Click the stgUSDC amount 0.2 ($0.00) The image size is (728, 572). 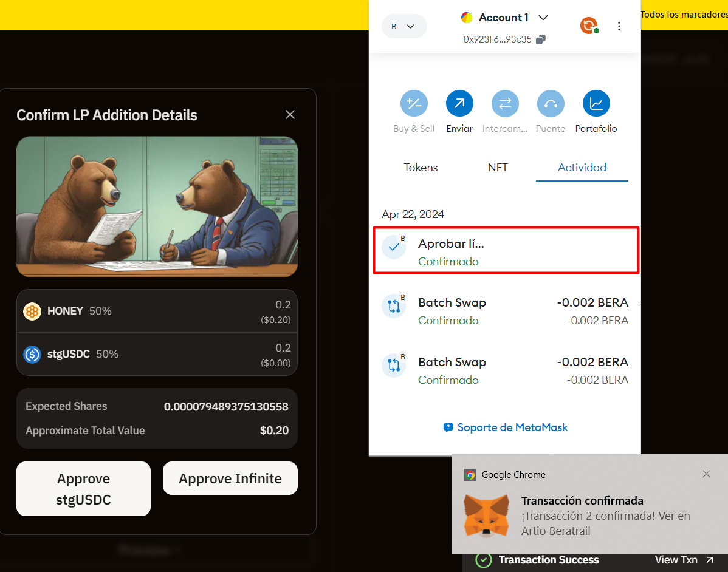[276, 355]
